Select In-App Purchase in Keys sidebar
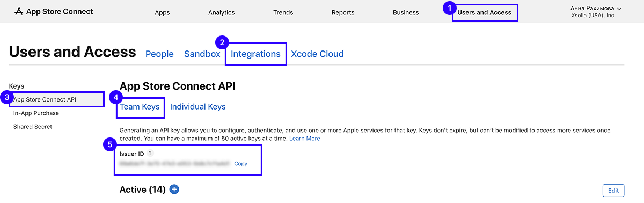644x203 pixels. tap(36, 113)
